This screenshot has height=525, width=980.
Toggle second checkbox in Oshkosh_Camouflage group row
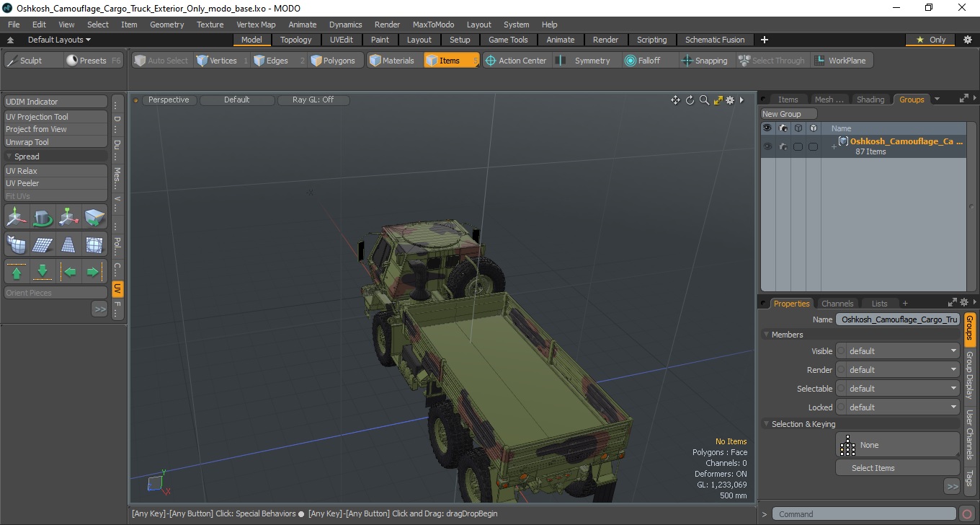pyautogui.click(x=813, y=146)
